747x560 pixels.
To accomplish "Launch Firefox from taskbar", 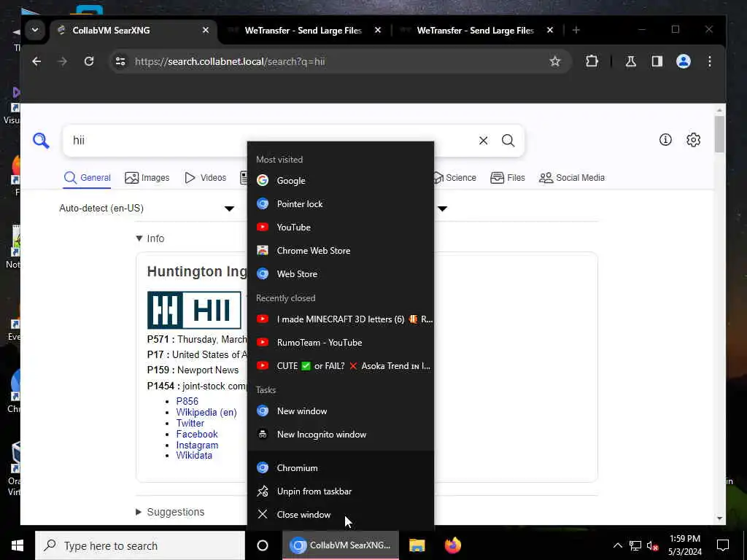I will pyautogui.click(x=452, y=545).
